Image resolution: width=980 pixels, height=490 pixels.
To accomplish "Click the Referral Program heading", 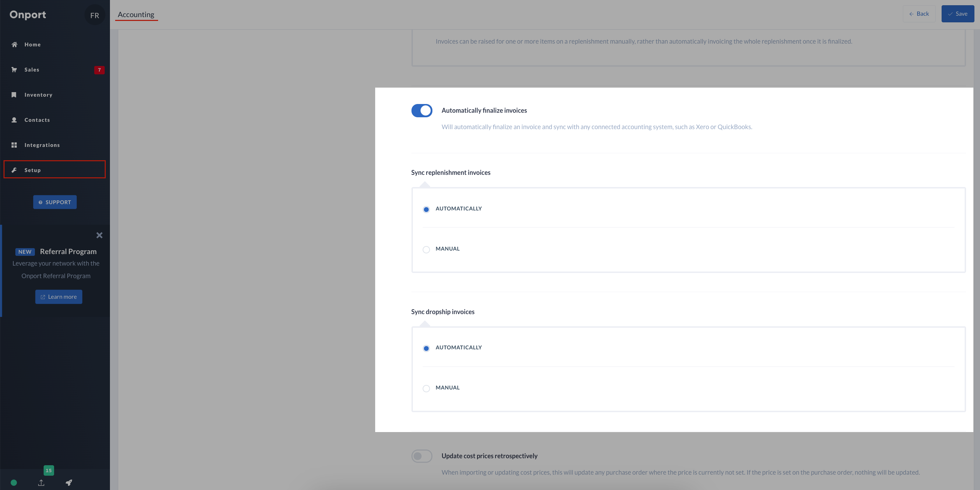I will click(x=68, y=252).
